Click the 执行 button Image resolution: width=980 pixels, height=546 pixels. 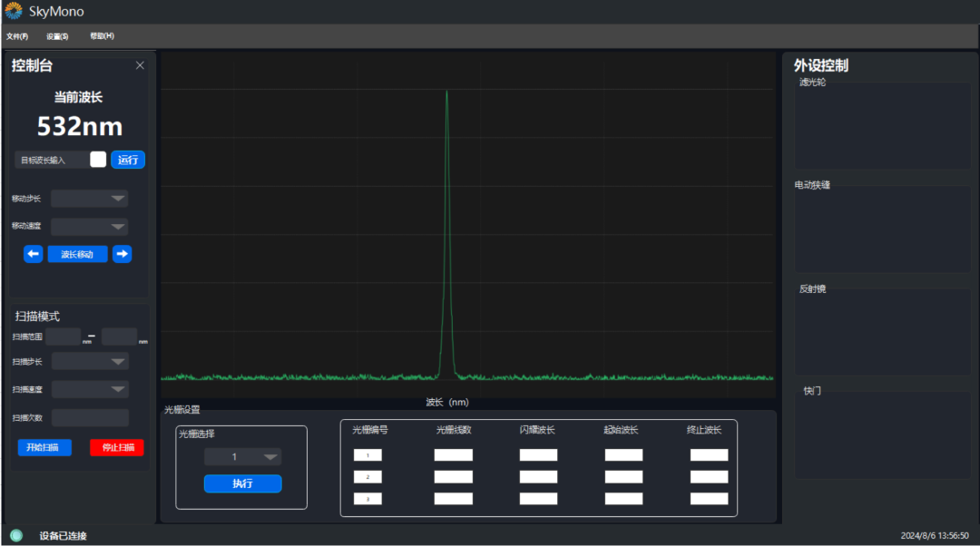coord(242,483)
